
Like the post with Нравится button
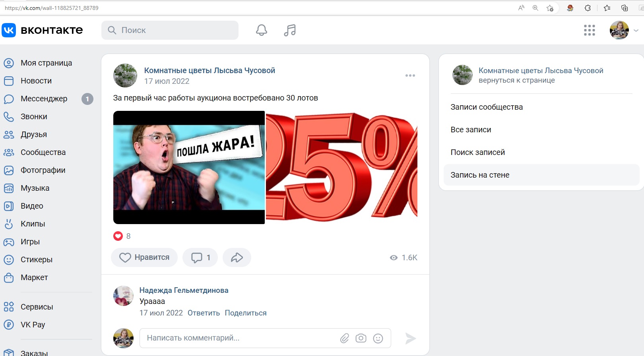[144, 257]
